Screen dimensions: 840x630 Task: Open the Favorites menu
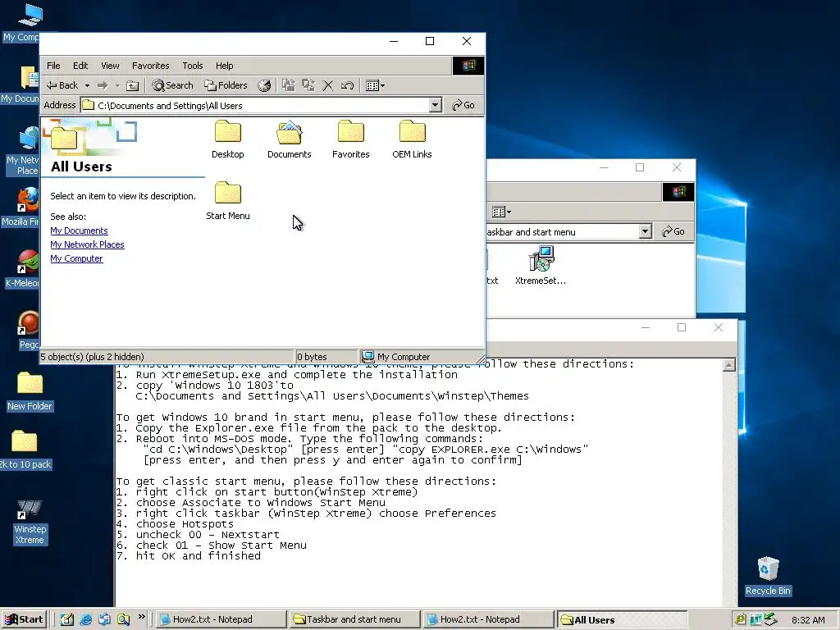point(151,66)
